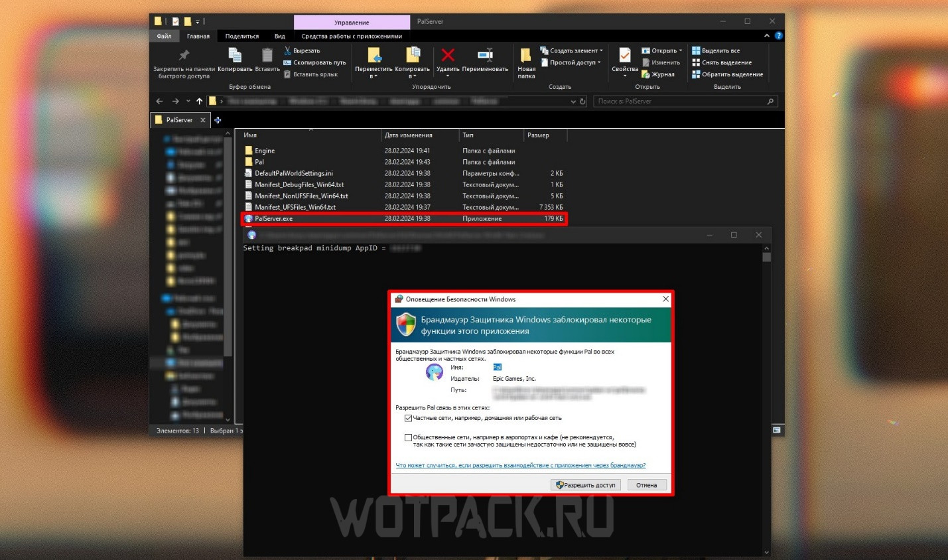Switch to the View (Вид) ribbon tab
The width and height of the screenshot is (948, 560).
tap(279, 36)
